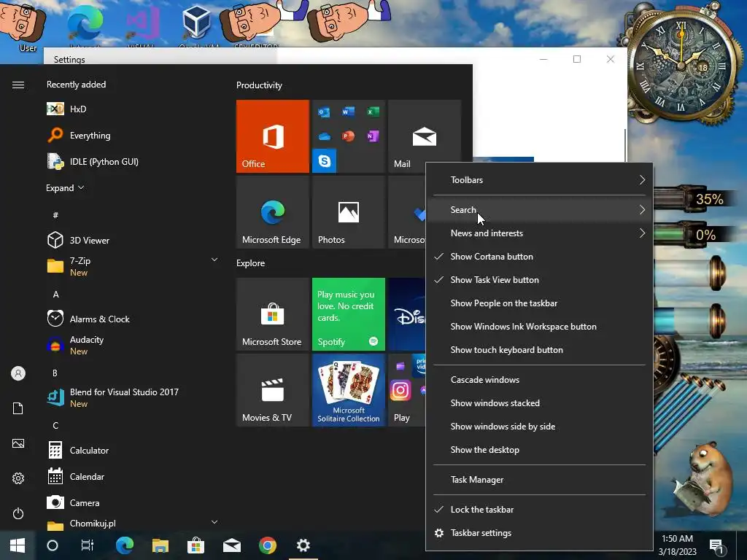Open Documents from Start sidebar
Viewport: 747px width, 560px height.
(18, 408)
